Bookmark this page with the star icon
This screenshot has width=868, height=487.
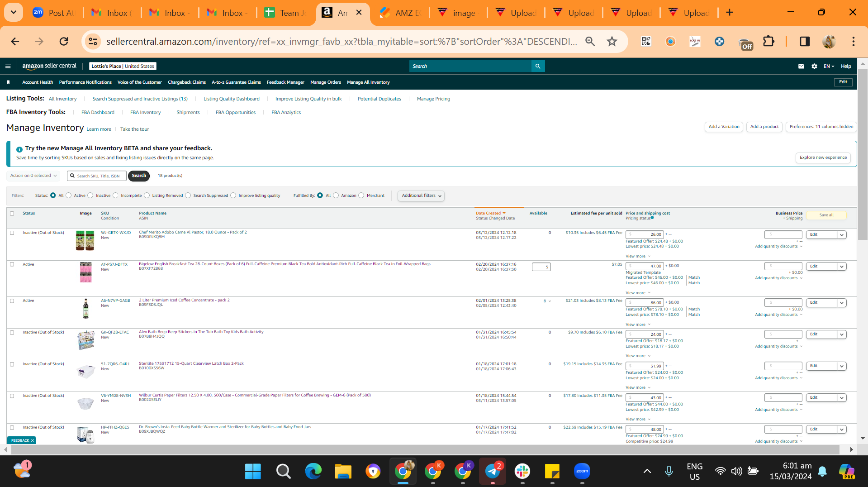pyautogui.click(x=612, y=42)
